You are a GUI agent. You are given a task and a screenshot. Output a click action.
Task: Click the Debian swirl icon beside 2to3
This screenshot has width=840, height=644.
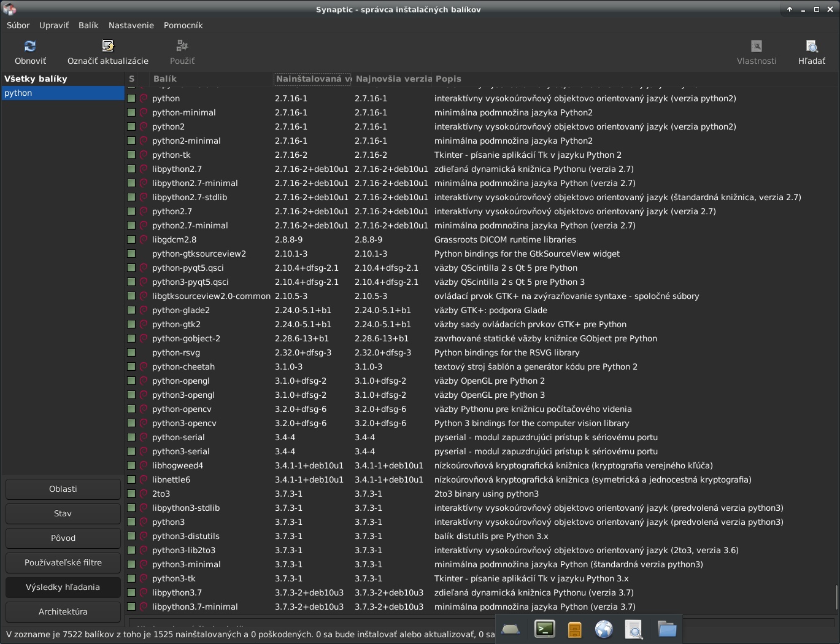[144, 494]
